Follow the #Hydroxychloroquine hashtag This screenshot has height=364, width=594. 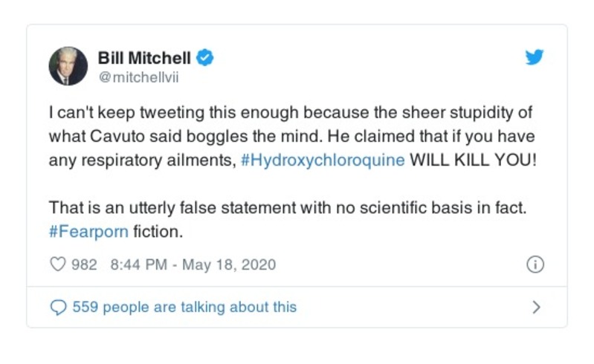pyautogui.click(x=323, y=161)
